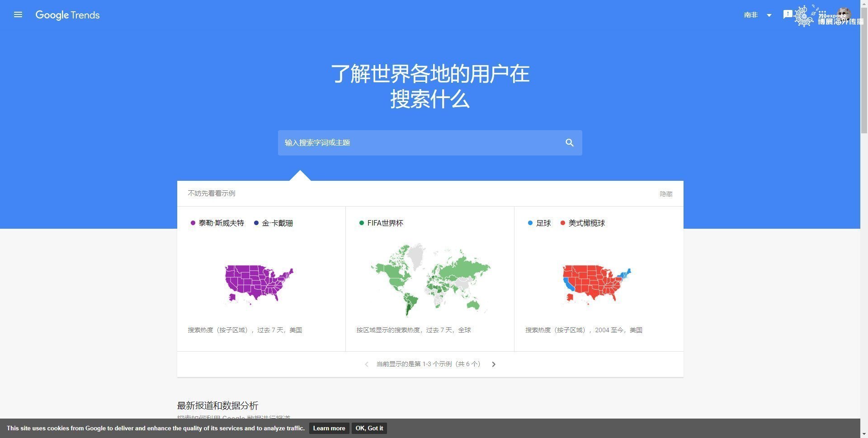Screen dimensions: 868x438
Task: Open the 南非 country dropdown
Action: pyautogui.click(x=758, y=15)
